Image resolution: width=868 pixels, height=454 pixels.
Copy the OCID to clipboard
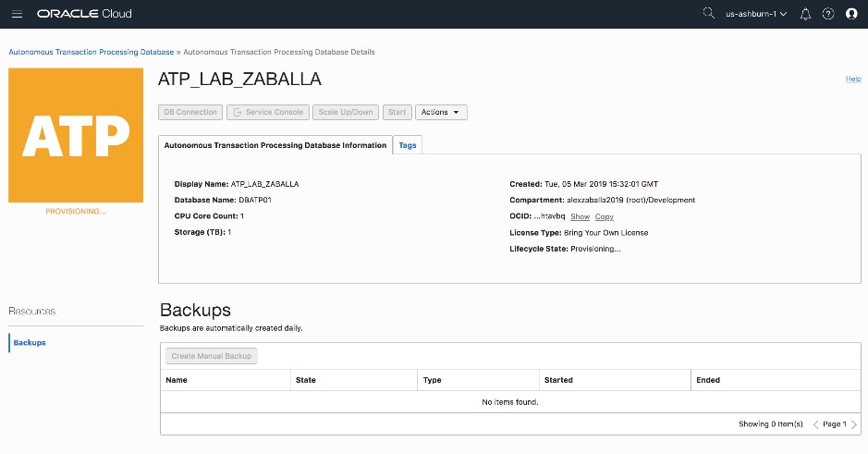pos(604,216)
